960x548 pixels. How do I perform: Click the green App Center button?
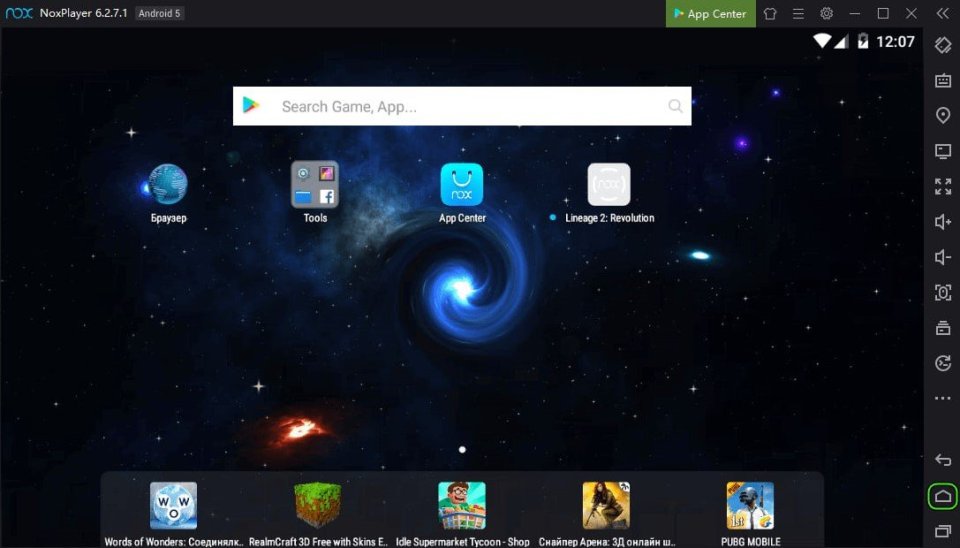point(711,14)
